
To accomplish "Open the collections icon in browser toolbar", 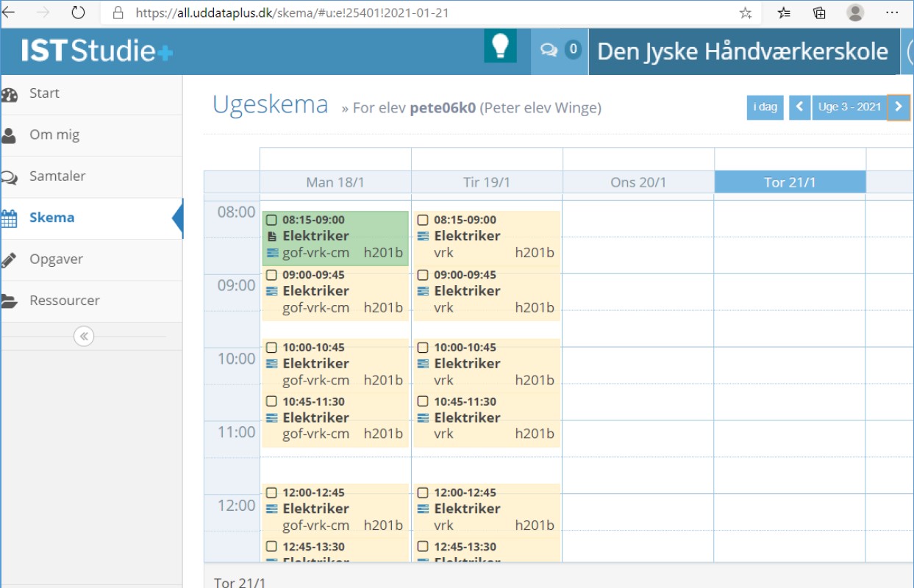I will pos(819,12).
